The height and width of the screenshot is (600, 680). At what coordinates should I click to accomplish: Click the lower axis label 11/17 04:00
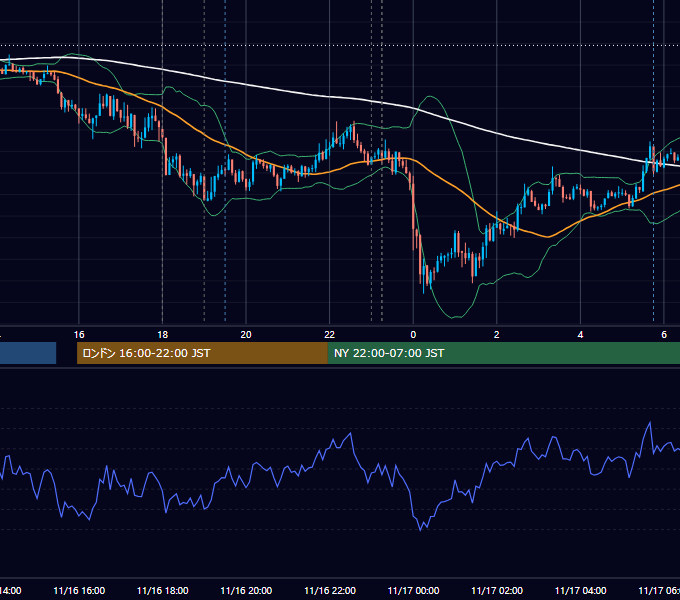pyautogui.click(x=581, y=591)
